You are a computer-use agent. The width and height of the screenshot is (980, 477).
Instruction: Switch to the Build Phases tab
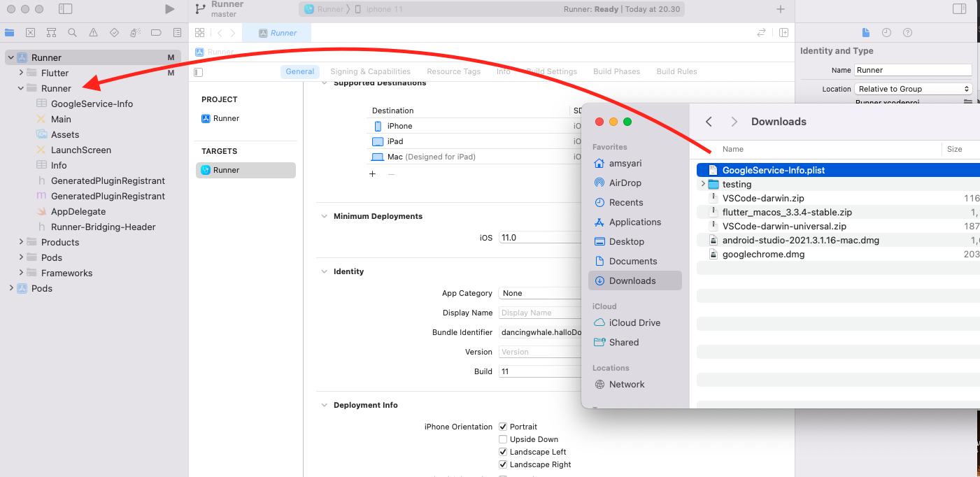[x=616, y=71]
